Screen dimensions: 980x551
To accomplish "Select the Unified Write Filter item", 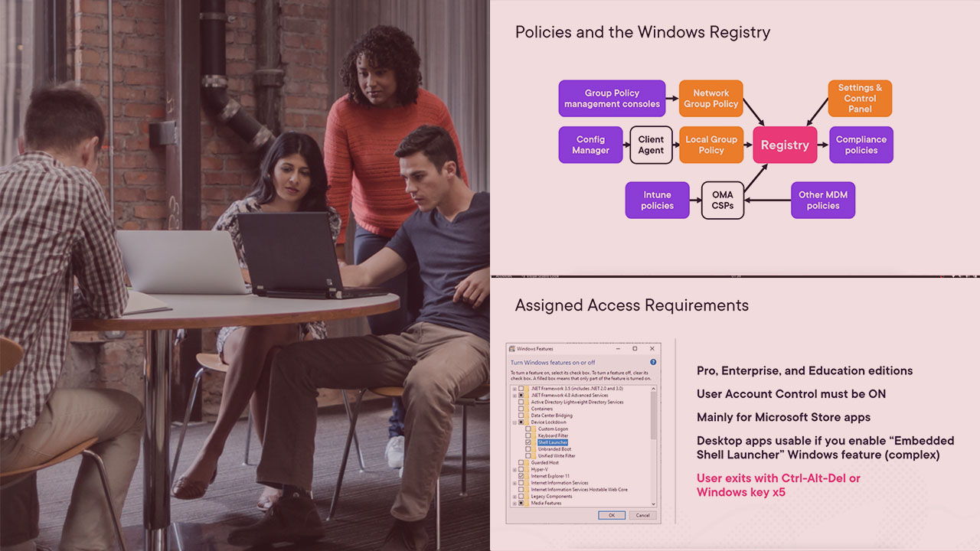I will tap(557, 456).
